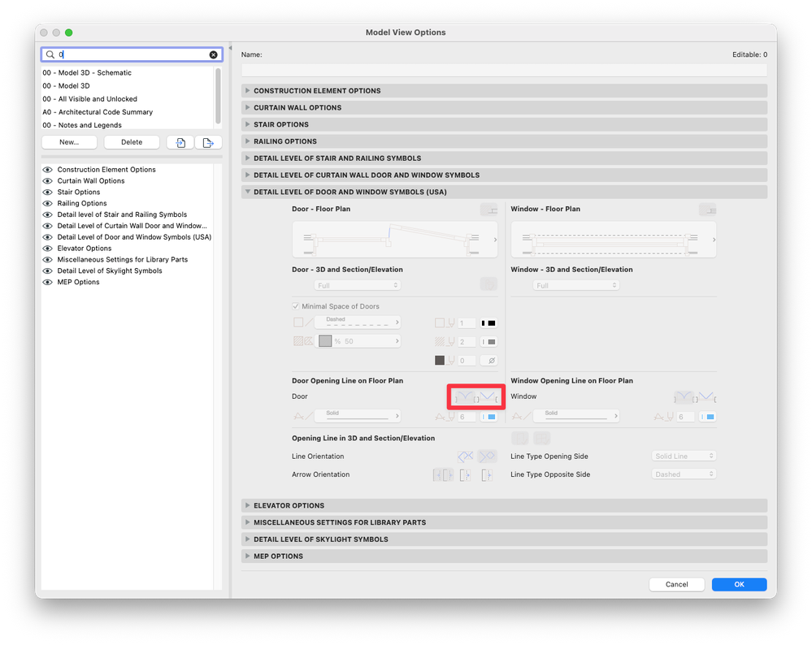Clear the search field with the X icon
812x645 pixels.
coord(213,54)
